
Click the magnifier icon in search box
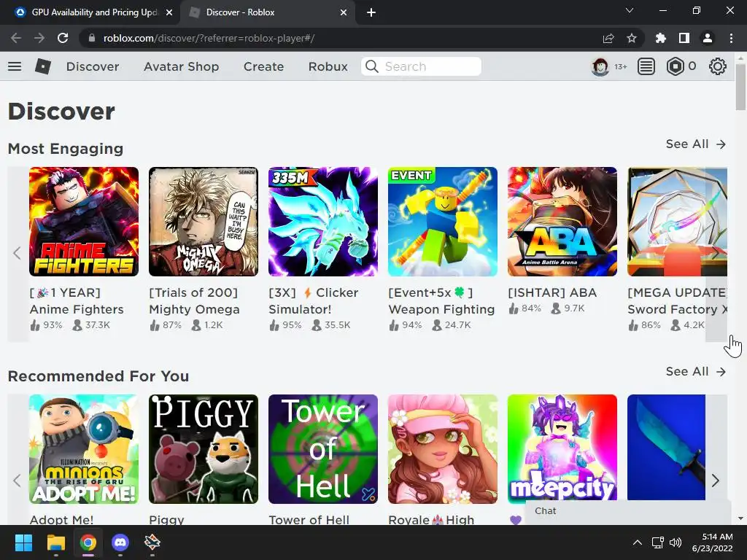(x=371, y=66)
